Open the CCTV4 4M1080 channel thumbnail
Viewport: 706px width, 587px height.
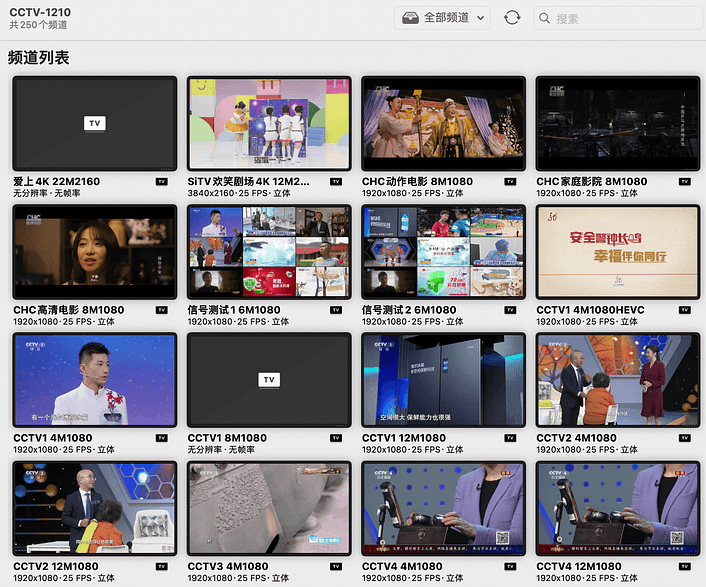[444, 508]
